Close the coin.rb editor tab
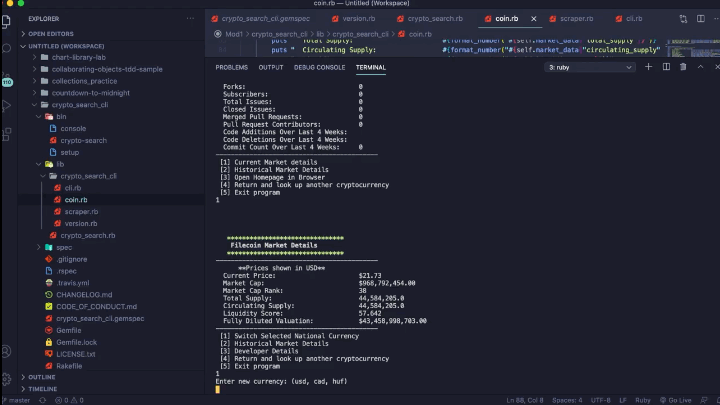Image resolution: width=720 pixels, height=405 pixels. (x=534, y=19)
